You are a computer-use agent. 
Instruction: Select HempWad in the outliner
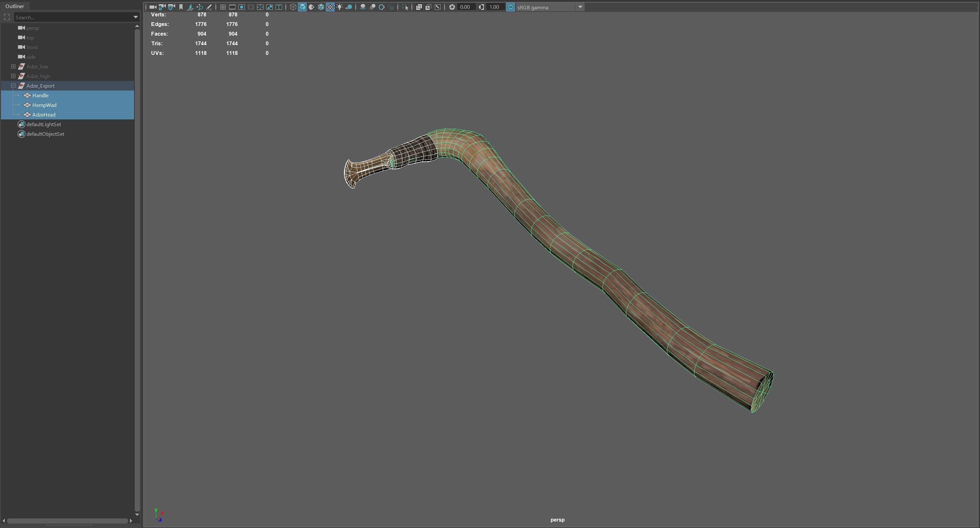(x=44, y=105)
